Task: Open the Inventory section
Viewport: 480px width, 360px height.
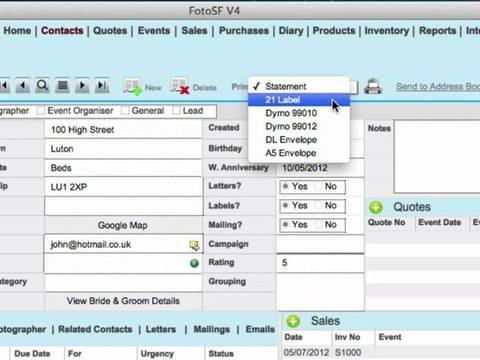Action: 387,31
